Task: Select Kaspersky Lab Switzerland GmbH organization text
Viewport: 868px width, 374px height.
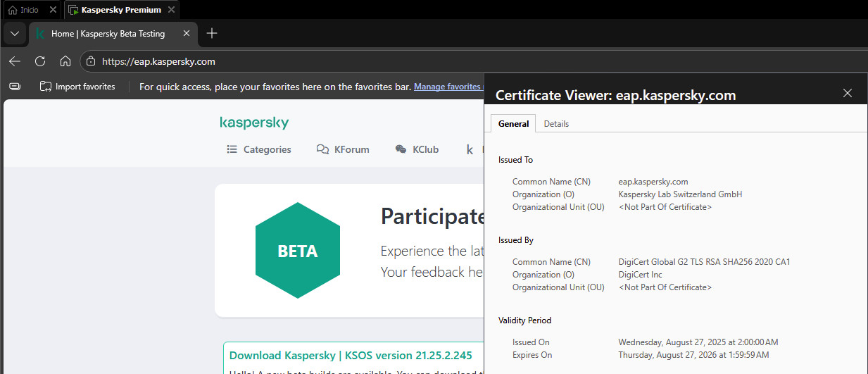Action: point(680,194)
